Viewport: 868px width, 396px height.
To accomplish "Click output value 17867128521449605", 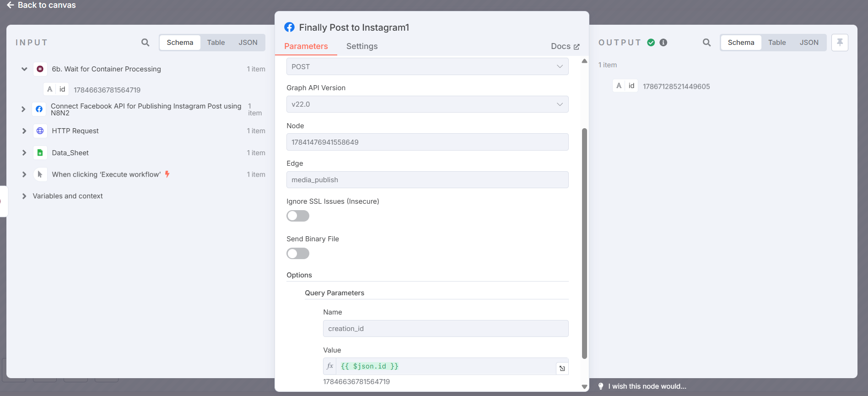I will click(x=676, y=87).
